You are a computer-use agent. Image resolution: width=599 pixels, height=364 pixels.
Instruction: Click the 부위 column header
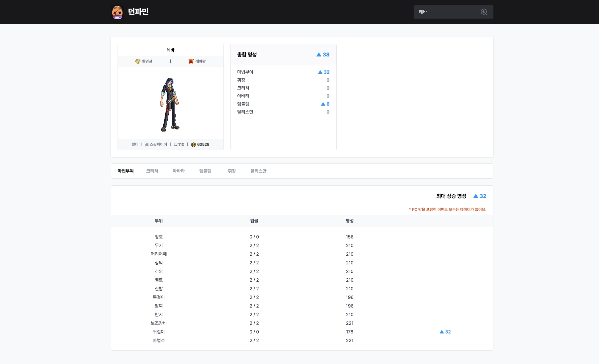(159, 221)
